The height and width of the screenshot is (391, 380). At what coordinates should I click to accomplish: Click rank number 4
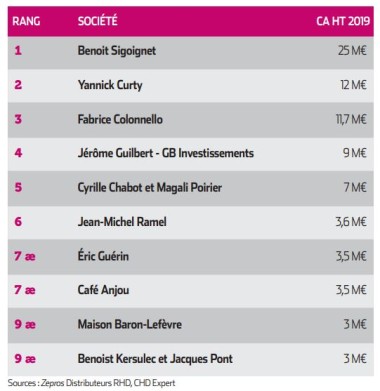click(18, 153)
